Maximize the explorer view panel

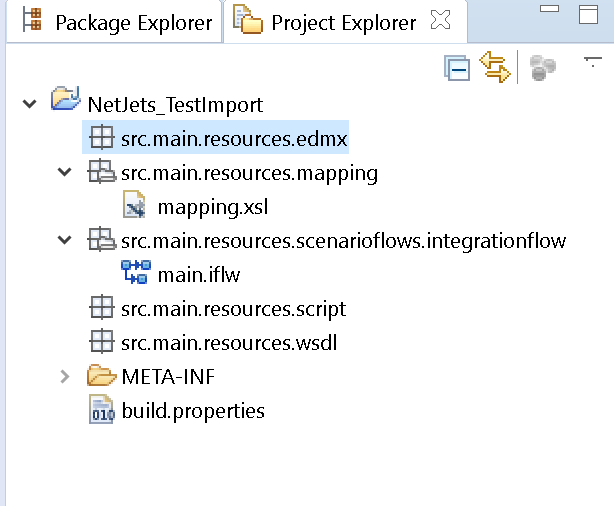pyautogui.click(x=588, y=15)
